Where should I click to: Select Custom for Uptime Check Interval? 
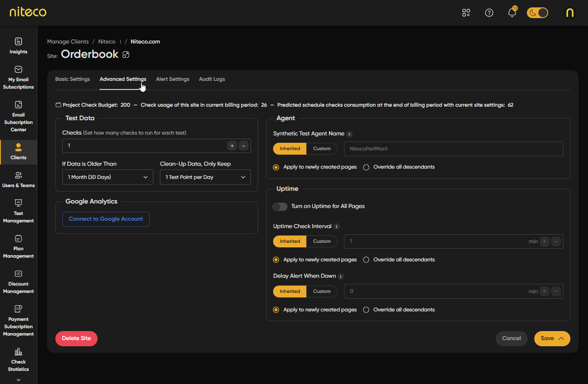(x=322, y=242)
